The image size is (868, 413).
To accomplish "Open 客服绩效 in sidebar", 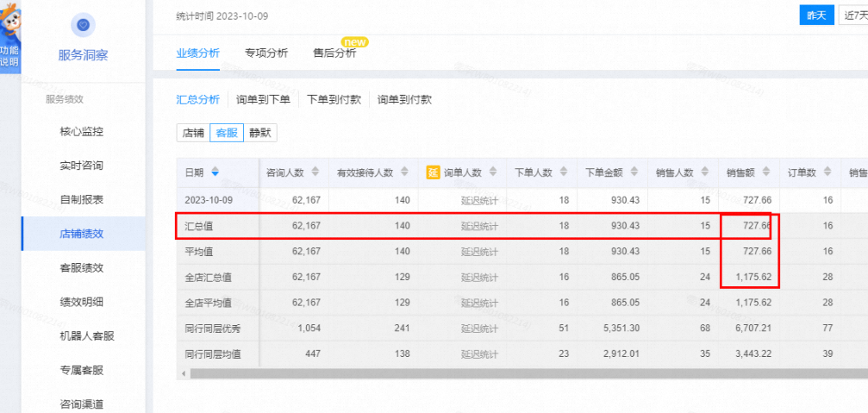I will pyautogui.click(x=81, y=268).
